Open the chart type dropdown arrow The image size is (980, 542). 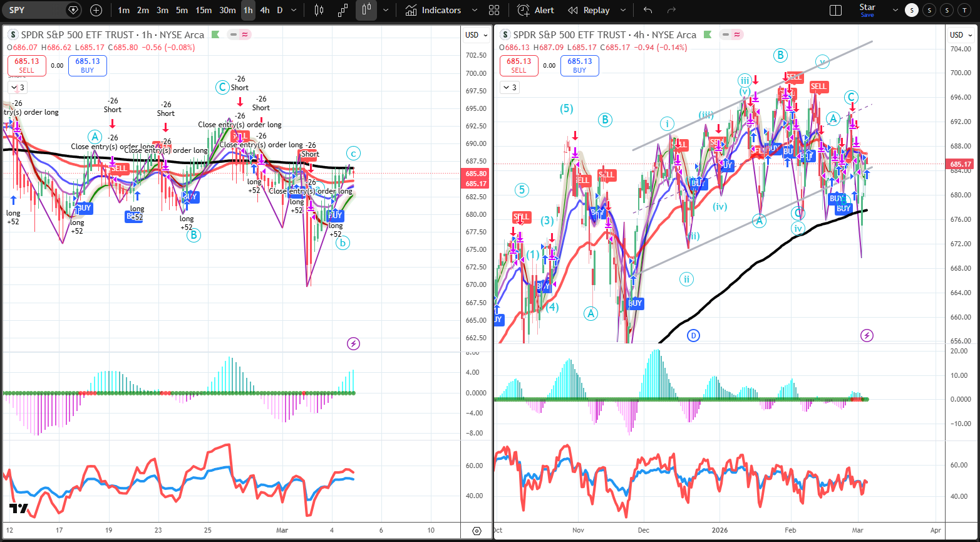click(385, 10)
